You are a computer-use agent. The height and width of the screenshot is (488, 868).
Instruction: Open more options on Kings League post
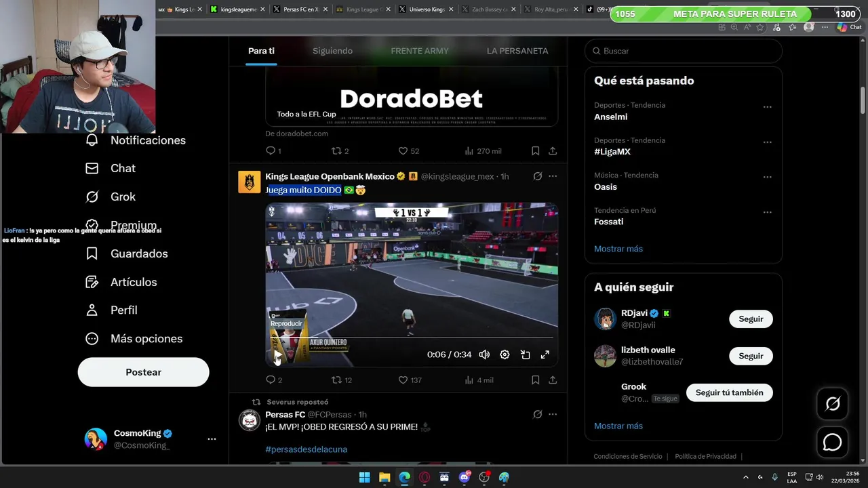click(x=553, y=176)
